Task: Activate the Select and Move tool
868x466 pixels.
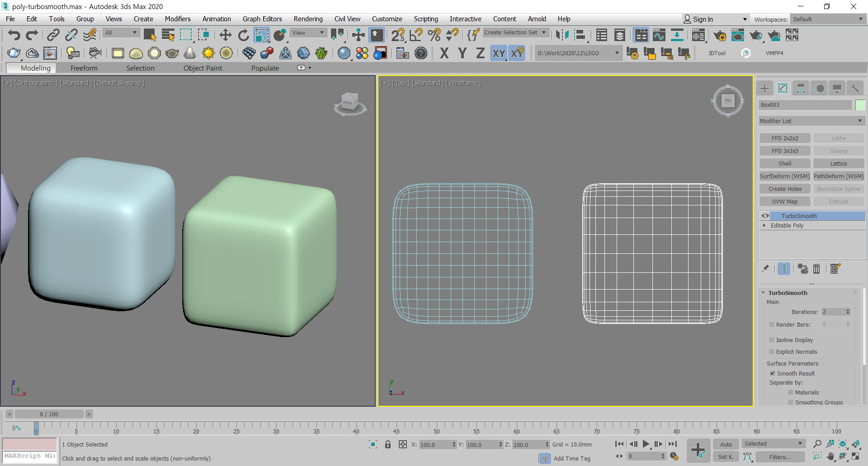Action: (x=225, y=35)
